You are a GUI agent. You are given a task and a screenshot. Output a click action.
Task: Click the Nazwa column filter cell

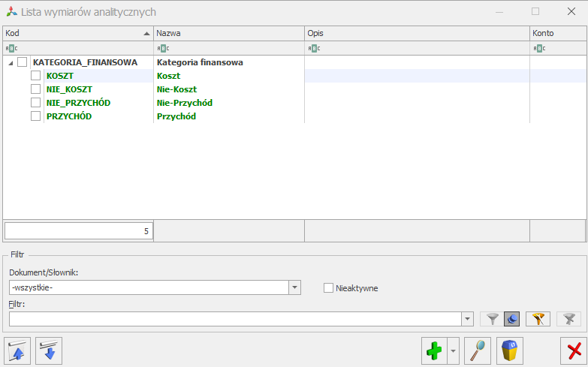click(229, 48)
